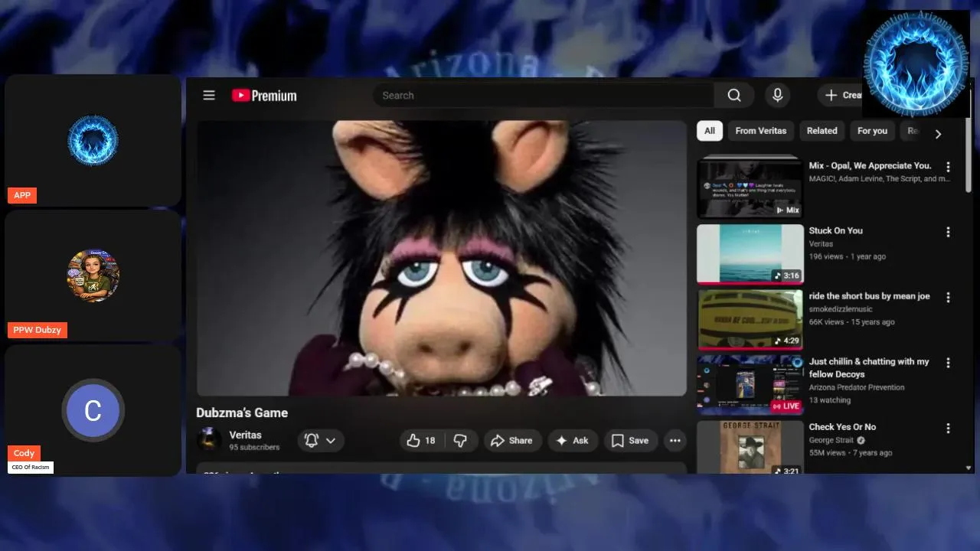
Task: Save the video to a playlist
Action: (x=630, y=440)
